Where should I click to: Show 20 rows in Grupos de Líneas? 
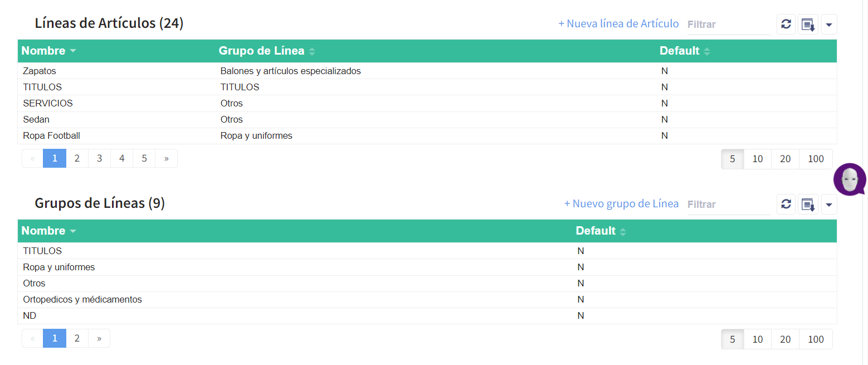point(785,339)
